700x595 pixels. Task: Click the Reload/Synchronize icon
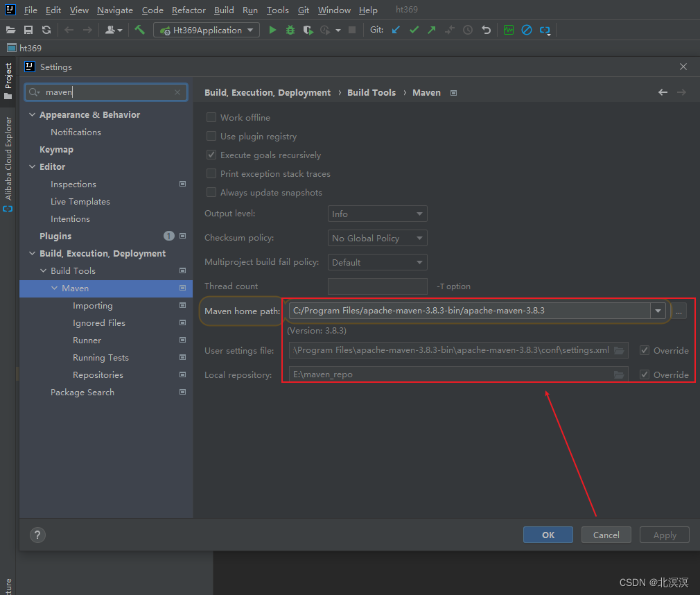(46, 30)
